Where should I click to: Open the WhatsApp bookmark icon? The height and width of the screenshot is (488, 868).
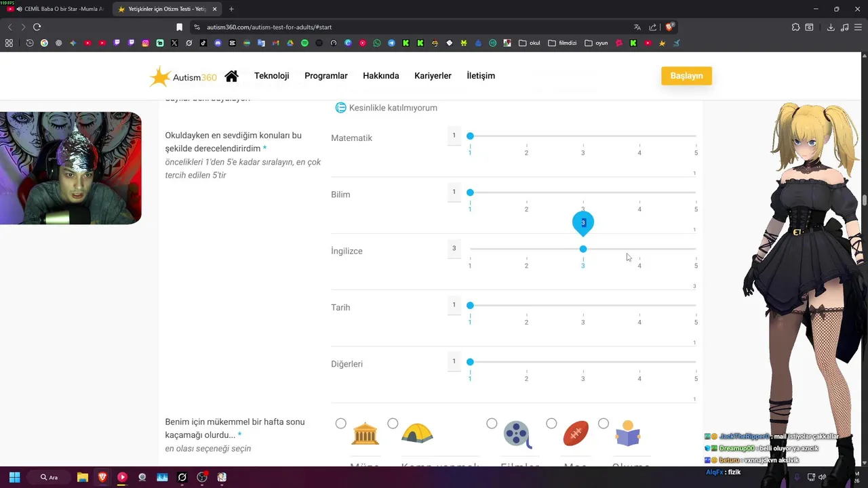(x=377, y=43)
